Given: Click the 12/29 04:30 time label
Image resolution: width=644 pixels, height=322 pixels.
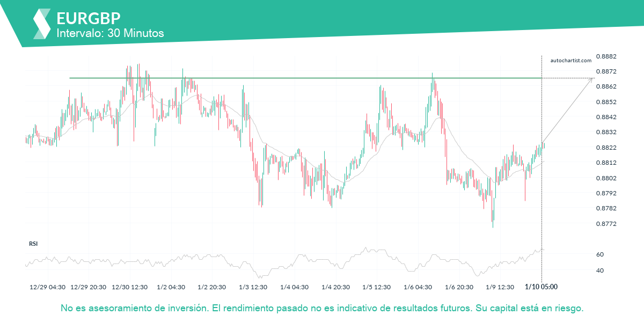Looking at the screenshot, I should [x=48, y=287].
